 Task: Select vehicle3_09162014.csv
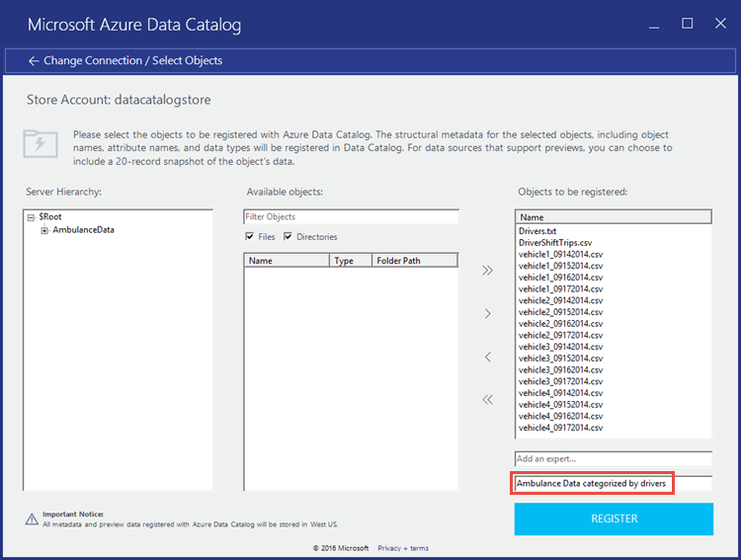pos(560,370)
